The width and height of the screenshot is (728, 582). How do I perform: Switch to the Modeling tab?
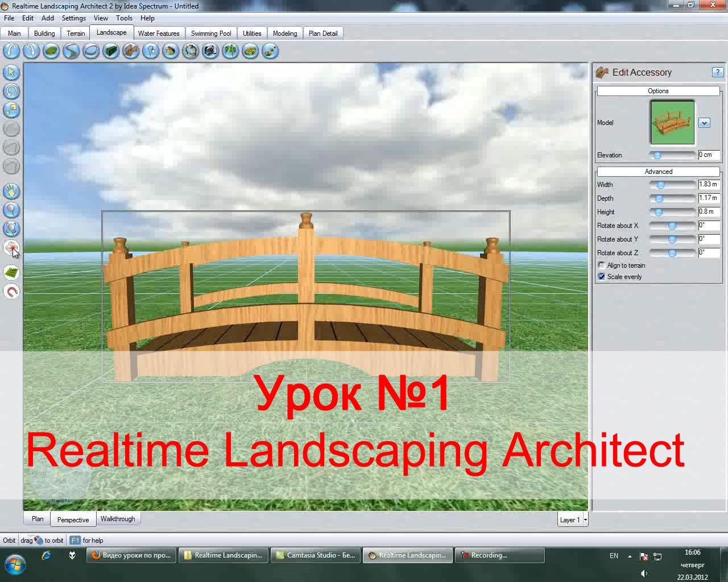[x=285, y=34]
